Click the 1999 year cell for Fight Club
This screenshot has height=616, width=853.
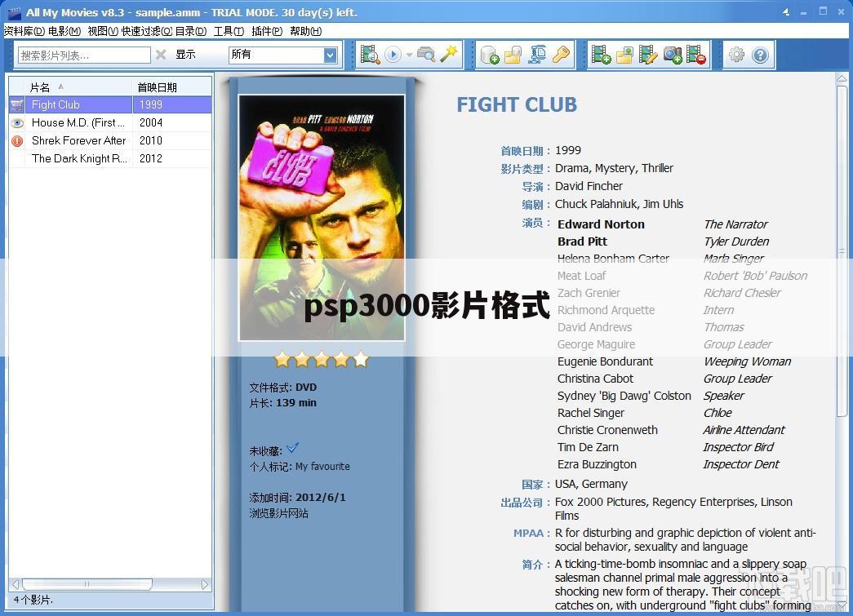[172, 104]
